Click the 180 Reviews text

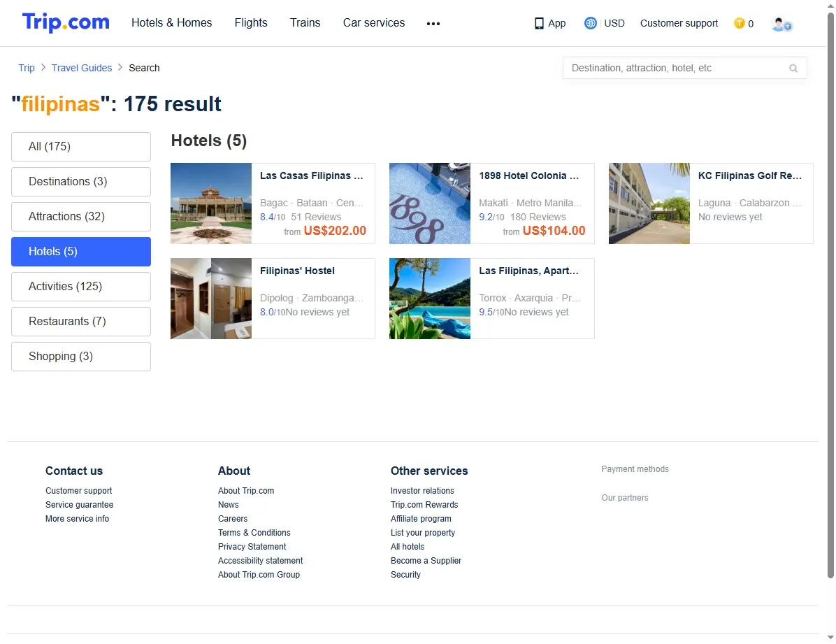click(538, 217)
